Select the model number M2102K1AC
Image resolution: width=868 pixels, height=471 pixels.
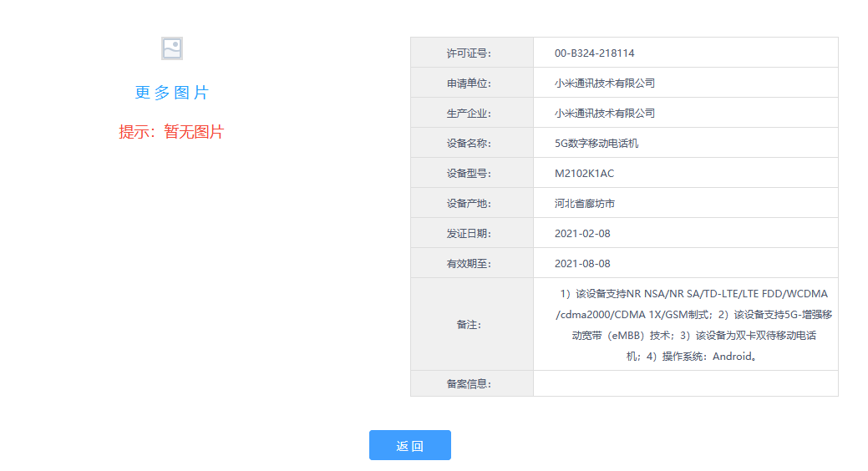584,173
